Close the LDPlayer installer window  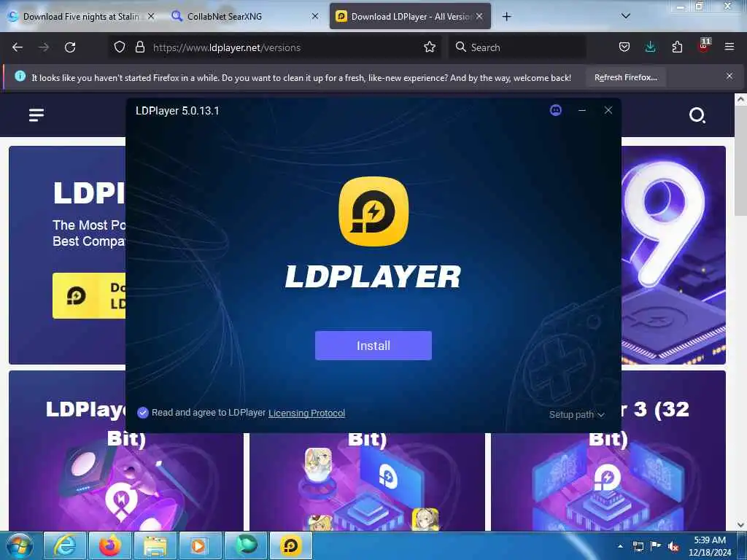(608, 111)
